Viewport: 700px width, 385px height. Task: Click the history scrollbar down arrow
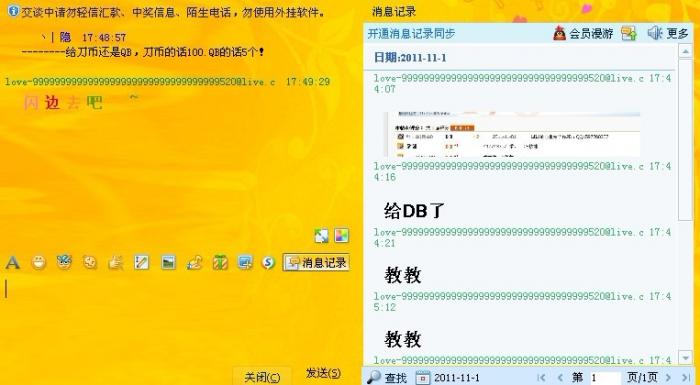(685, 357)
